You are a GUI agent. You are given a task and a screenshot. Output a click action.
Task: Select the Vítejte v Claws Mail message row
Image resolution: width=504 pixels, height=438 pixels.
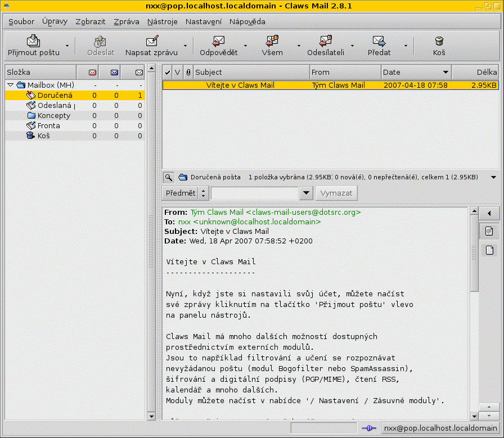click(330, 85)
